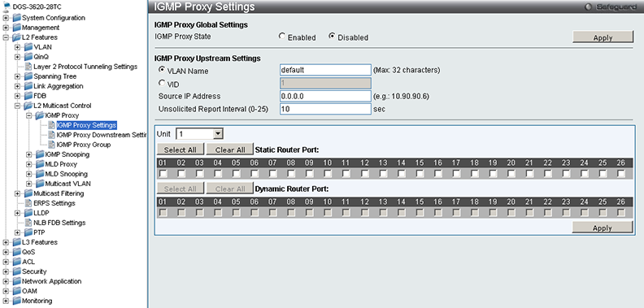Click Clear All for Static Router Port
644x308 pixels.
click(229, 150)
